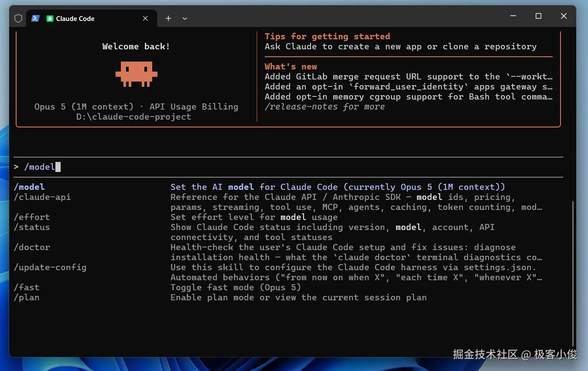Select the /effort command suggestion
Viewport: 588px width, 371px height.
pos(32,217)
